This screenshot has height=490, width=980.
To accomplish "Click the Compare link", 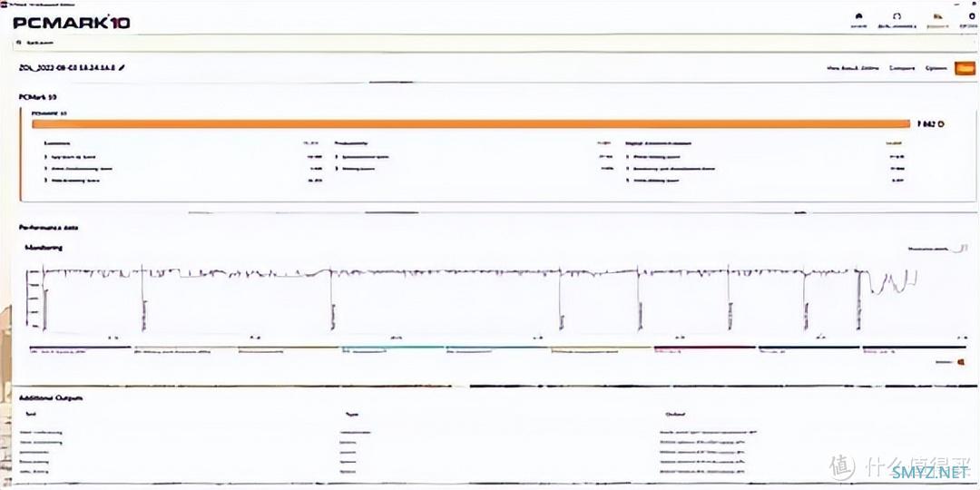I will [x=902, y=68].
